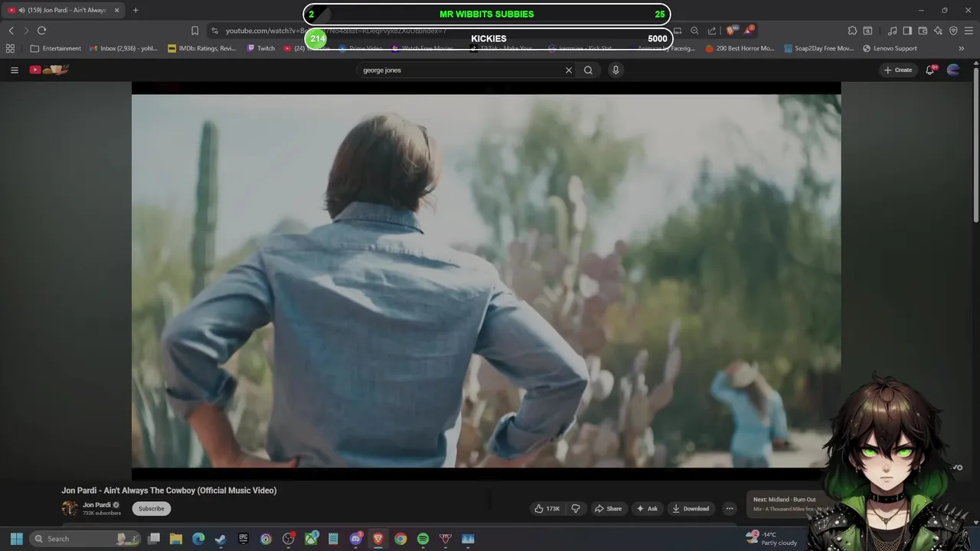Submit search with the magnifier button
The image size is (980, 551).
click(x=588, y=70)
